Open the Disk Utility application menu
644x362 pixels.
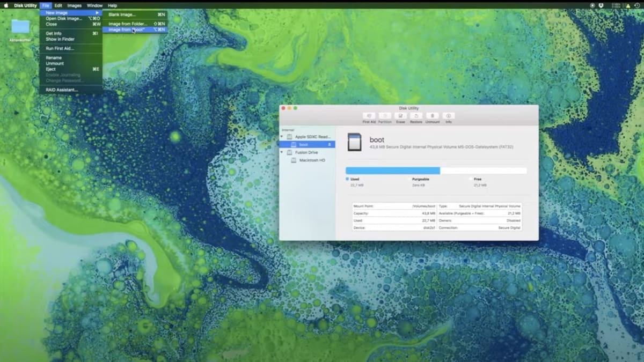25,5
